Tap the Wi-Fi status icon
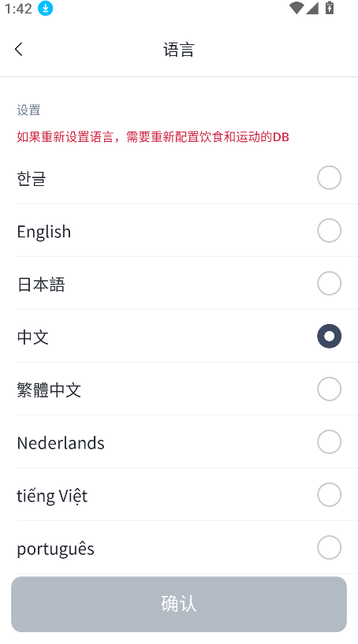This screenshot has height=644, width=358. pos(296,8)
